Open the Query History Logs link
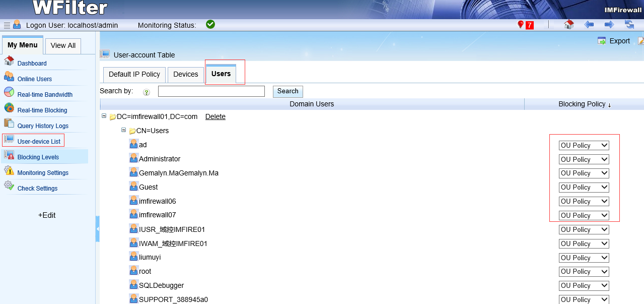The width and height of the screenshot is (644, 304). click(43, 126)
